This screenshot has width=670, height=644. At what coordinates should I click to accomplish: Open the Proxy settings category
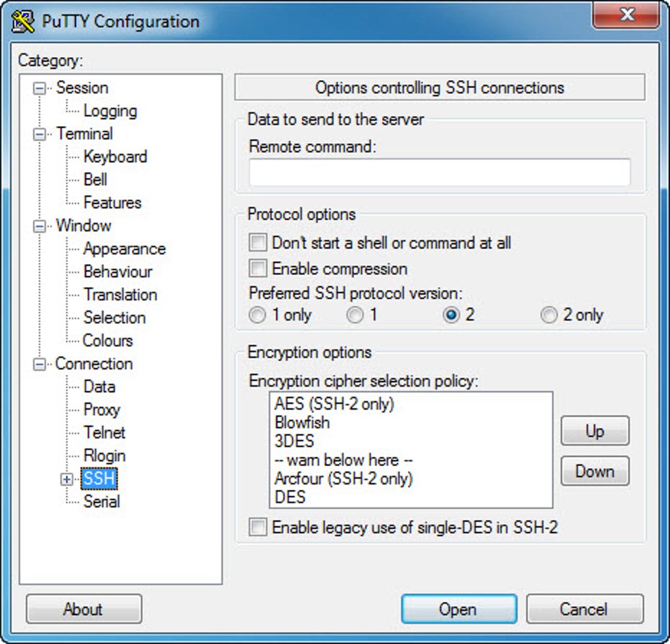pyautogui.click(x=102, y=410)
